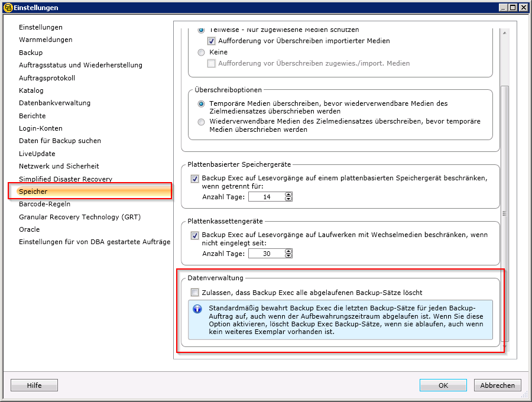
Task: Open Warnmeldungen settings page
Action: pyautogui.click(x=46, y=40)
